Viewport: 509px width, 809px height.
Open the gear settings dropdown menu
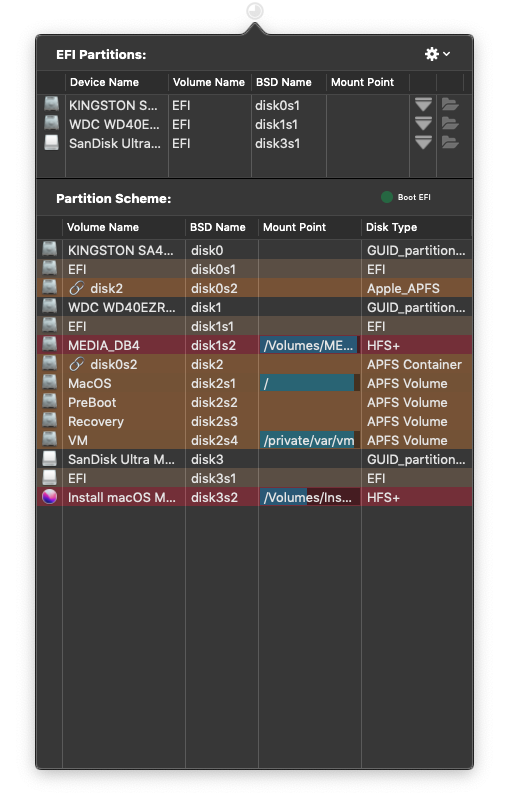437,54
